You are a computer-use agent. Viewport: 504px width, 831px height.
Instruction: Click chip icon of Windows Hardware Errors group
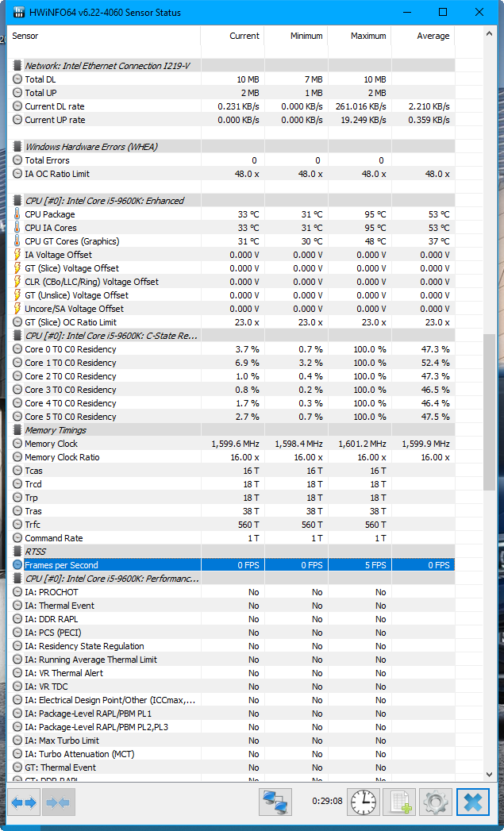point(17,147)
